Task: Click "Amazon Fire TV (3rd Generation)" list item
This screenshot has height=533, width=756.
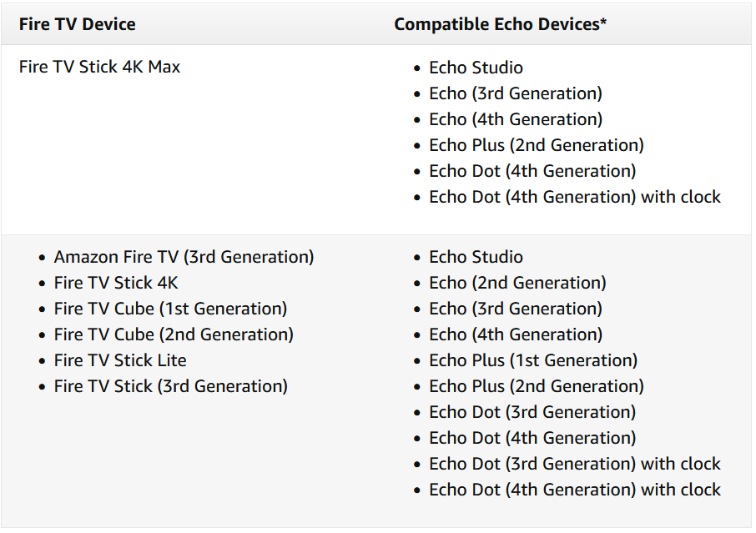Action: coord(184,257)
